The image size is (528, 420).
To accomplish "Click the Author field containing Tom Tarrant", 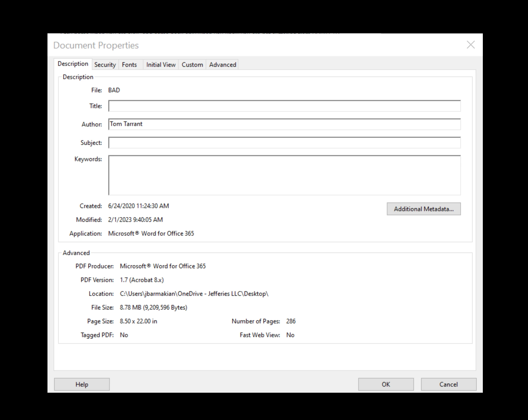I will point(284,124).
